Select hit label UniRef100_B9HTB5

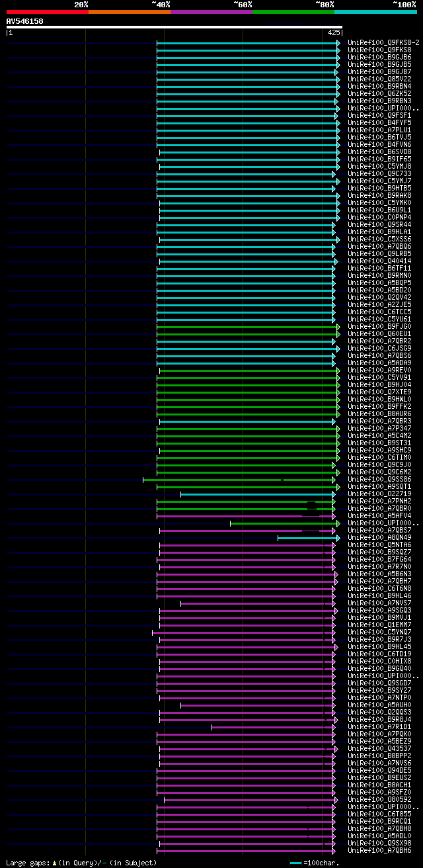380,188
